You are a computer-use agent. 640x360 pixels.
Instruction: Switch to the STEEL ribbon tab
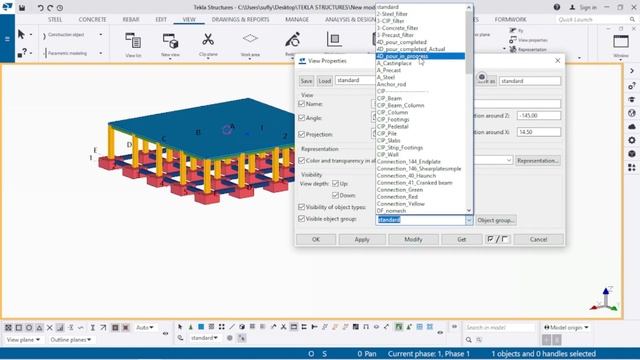[55, 20]
